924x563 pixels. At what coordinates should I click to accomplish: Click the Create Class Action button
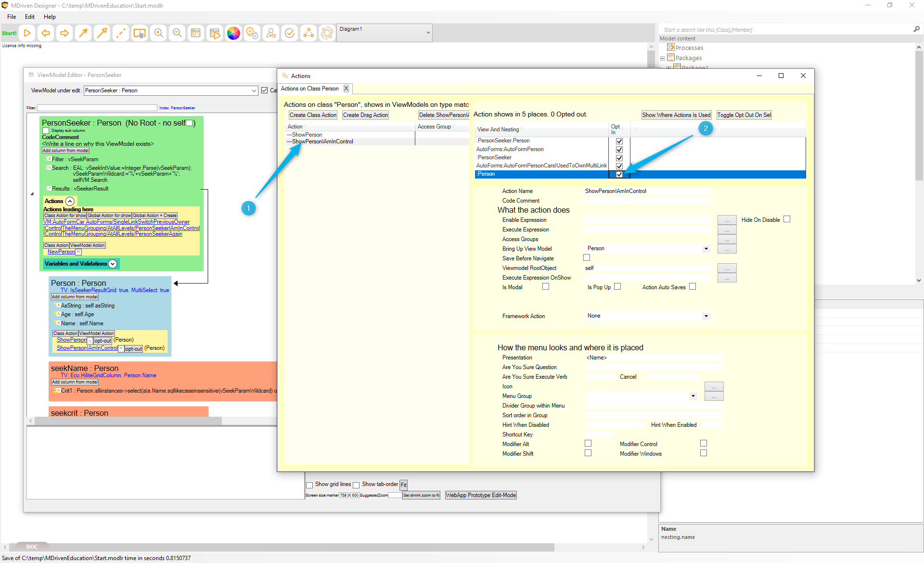coord(313,115)
